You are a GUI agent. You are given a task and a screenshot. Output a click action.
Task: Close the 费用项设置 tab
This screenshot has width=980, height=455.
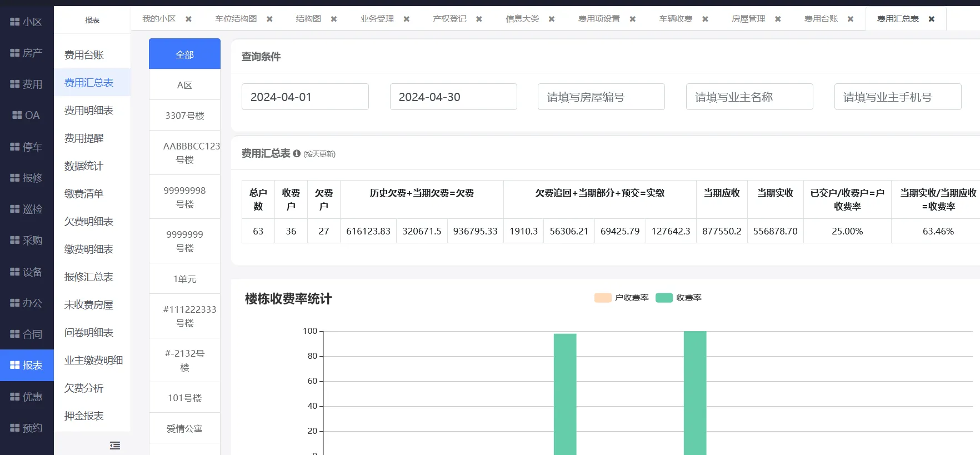pyautogui.click(x=633, y=19)
